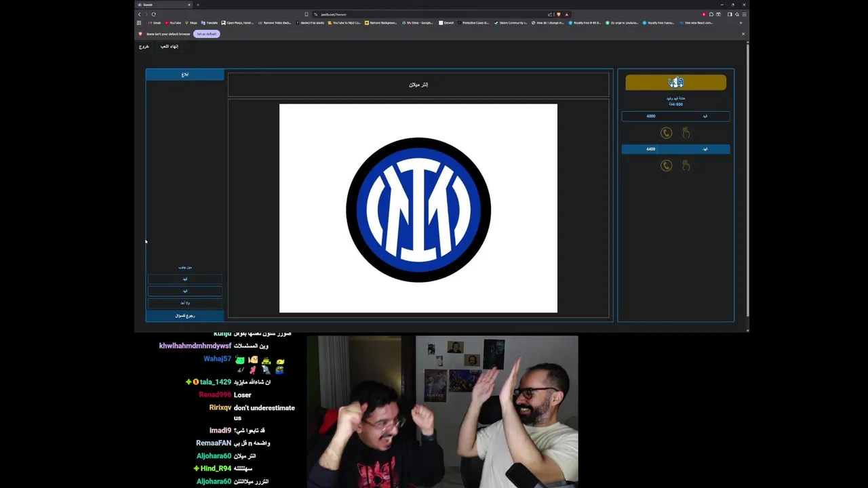Click chat username khwlhahmdmhmdywsf
Image resolution: width=868 pixels, height=488 pixels.
tap(195, 346)
